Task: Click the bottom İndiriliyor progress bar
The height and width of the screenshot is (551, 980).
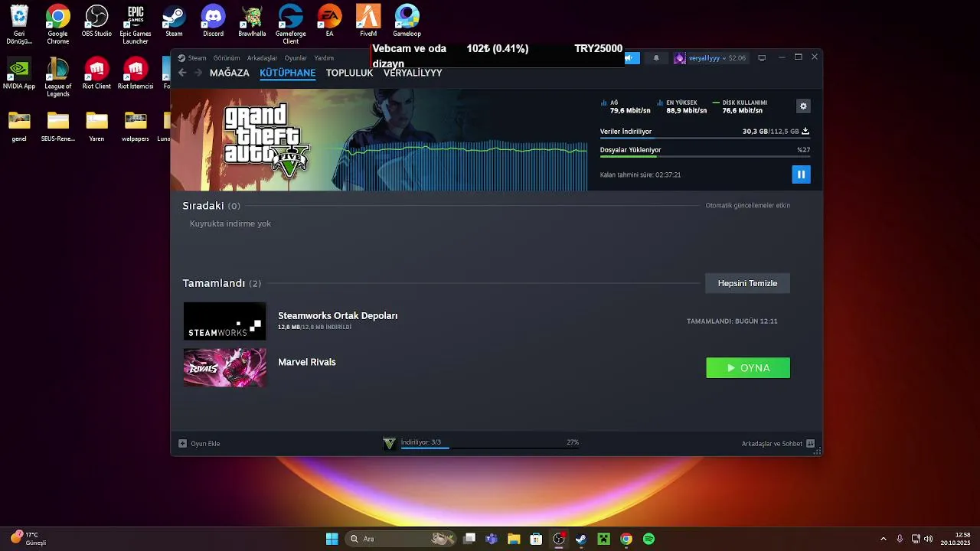Action: [x=490, y=448]
